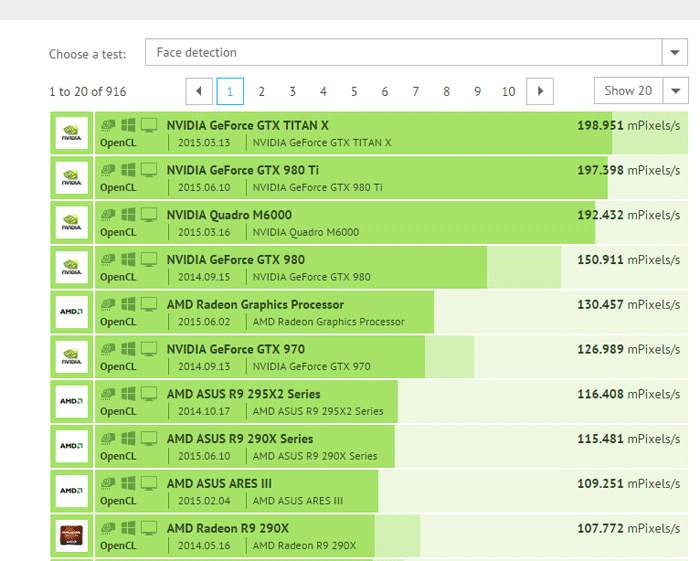Open the Choose a test dropdown arrow

coord(675,52)
